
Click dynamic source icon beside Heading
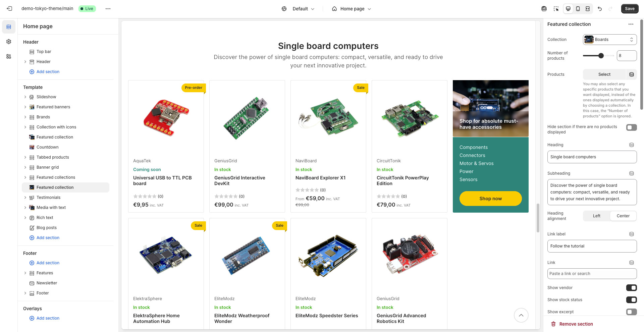click(631, 145)
